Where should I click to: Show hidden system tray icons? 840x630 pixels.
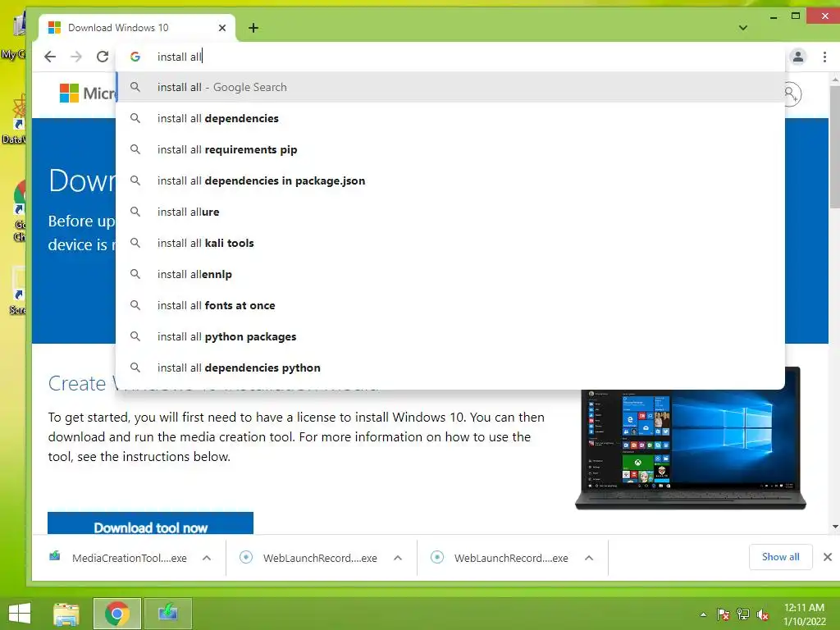[703, 614]
